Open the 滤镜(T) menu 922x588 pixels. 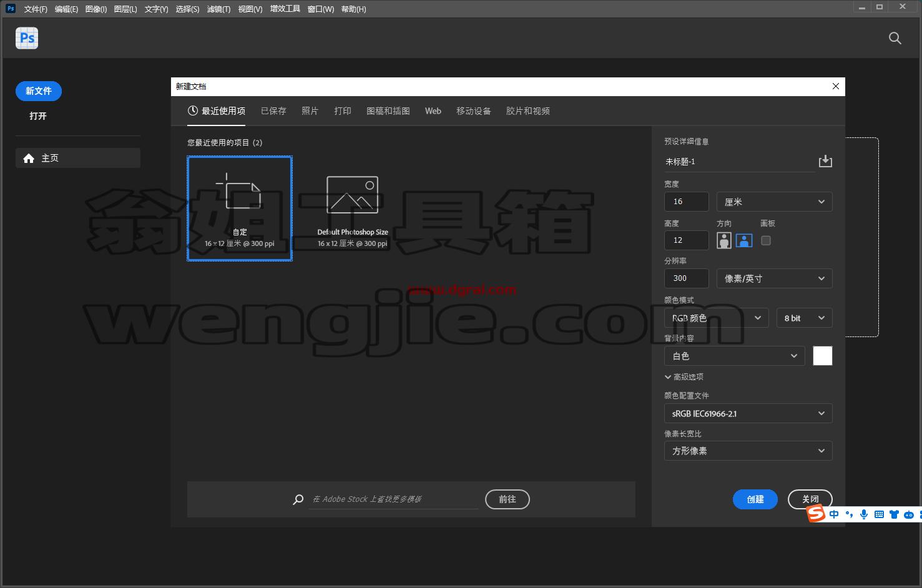(218, 9)
